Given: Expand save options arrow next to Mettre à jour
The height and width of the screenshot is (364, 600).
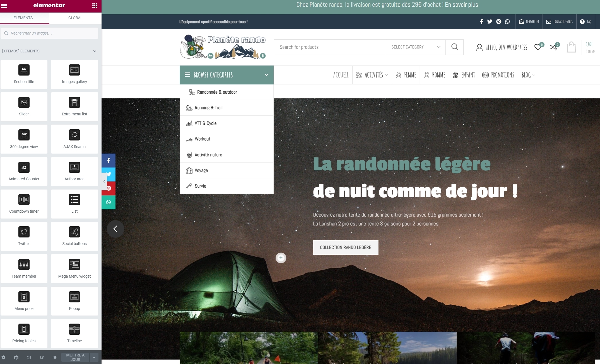Looking at the screenshot, I should [x=94, y=357].
